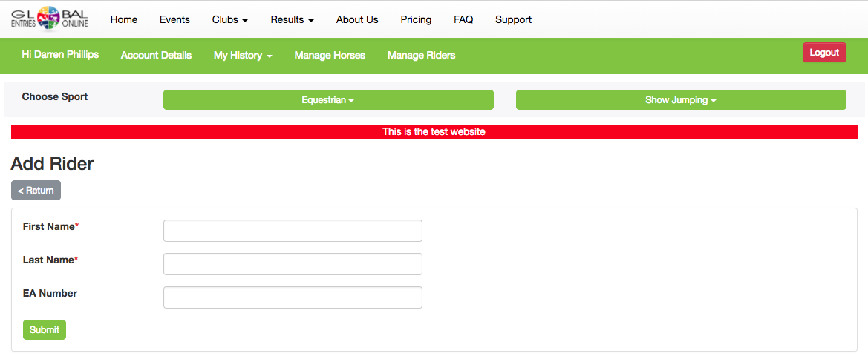Expand the Results dropdown menu
This screenshot has height=362, width=868.
(x=292, y=20)
